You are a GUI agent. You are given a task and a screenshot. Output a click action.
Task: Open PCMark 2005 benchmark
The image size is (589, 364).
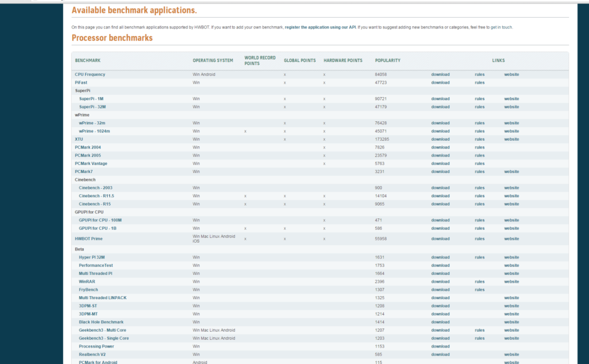coord(87,155)
